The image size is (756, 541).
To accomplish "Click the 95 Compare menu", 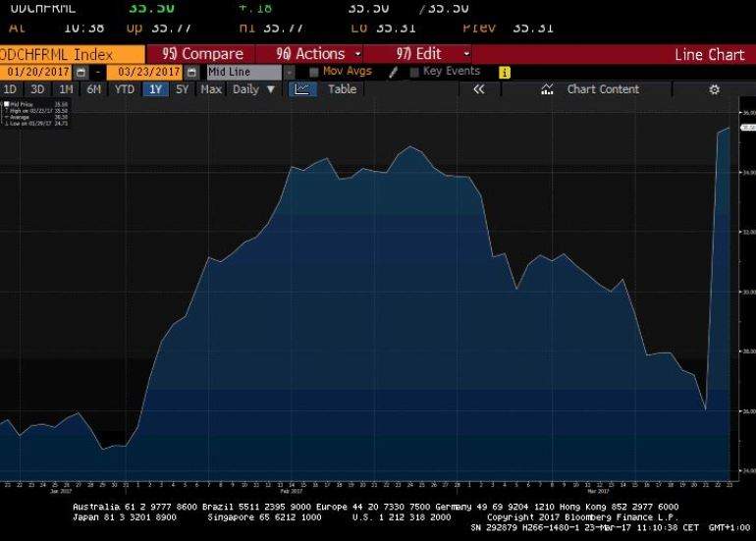I will [201, 54].
